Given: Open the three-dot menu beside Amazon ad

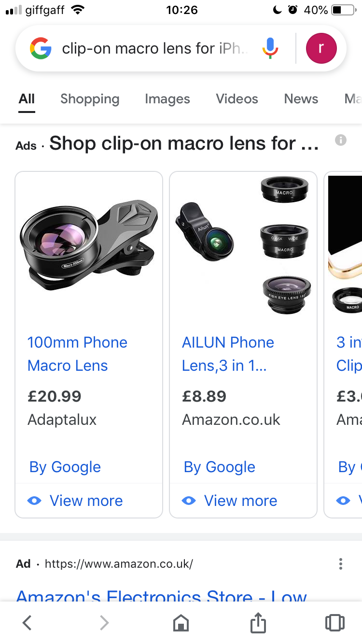Looking at the screenshot, I should (x=341, y=563).
